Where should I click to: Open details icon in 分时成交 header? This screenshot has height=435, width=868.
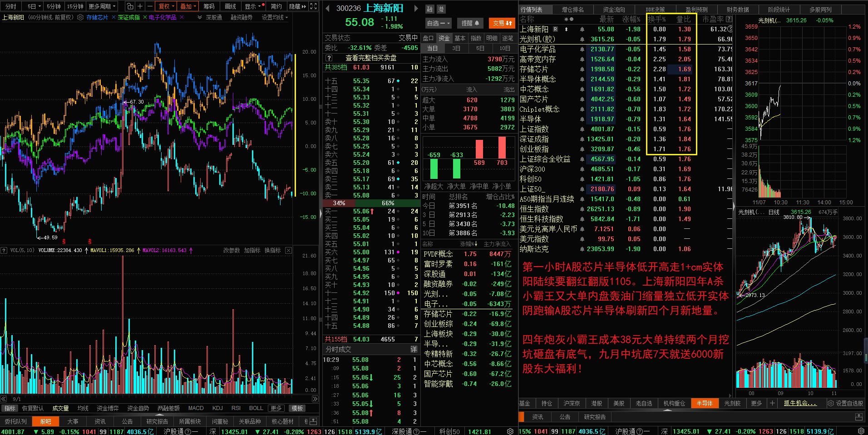coord(414,349)
